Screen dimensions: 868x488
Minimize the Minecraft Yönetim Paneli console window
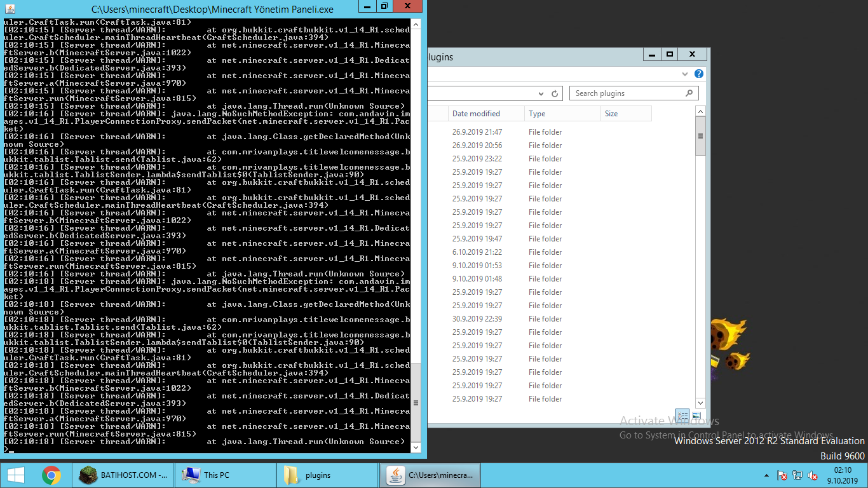click(x=367, y=6)
